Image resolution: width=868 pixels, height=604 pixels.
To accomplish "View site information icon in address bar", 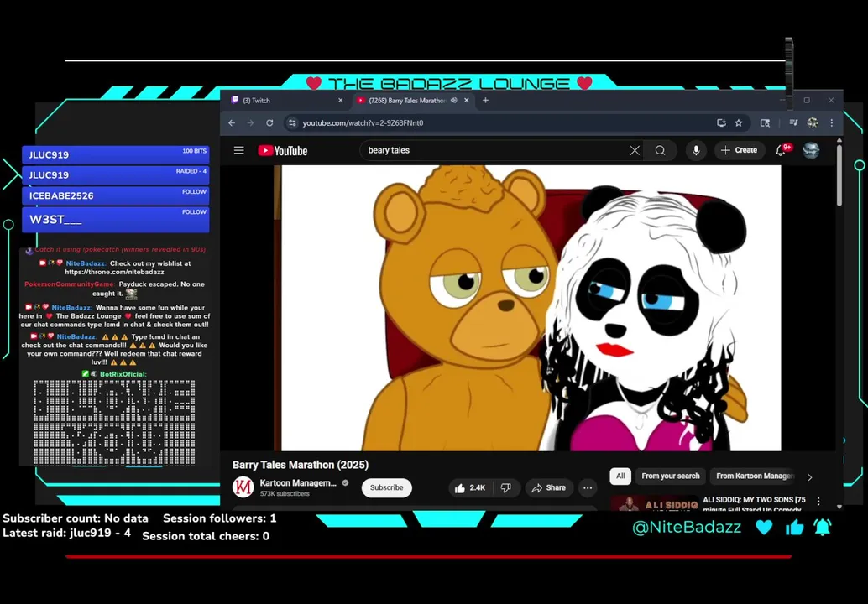I will point(292,122).
